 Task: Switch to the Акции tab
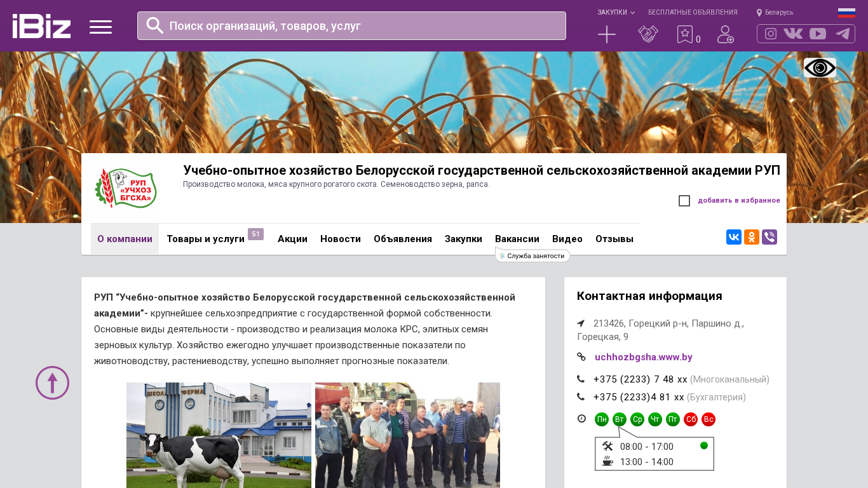292,239
